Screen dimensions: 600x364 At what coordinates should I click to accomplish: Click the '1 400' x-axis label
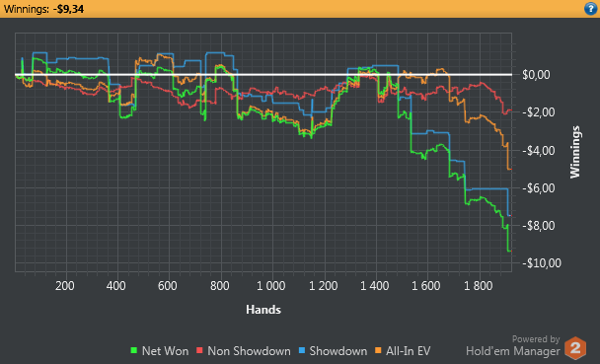click(x=375, y=286)
